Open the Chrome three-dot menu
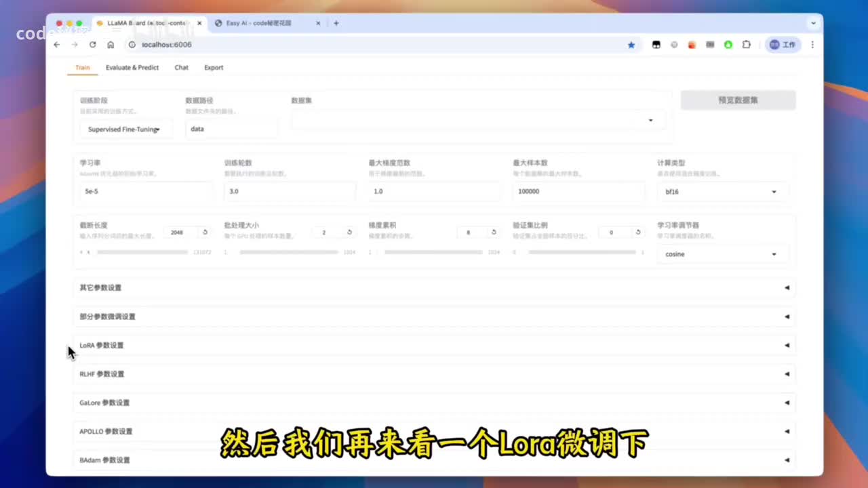This screenshot has height=488, width=868. [812, 45]
